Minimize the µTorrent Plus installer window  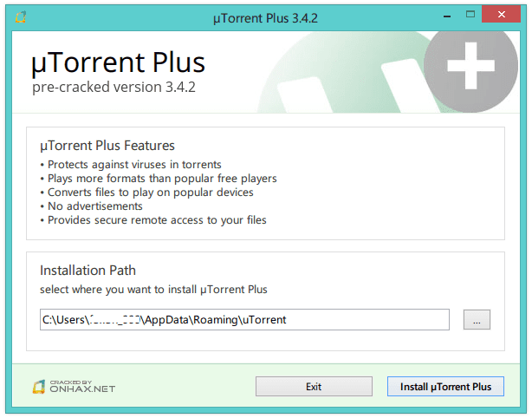pos(447,16)
